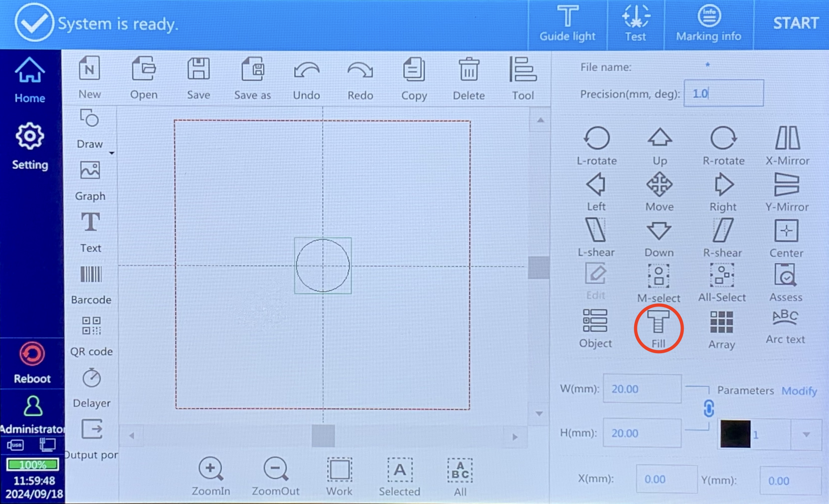Save the current file
This screenshot has height=504, width=829.
(x=199, y=78)
